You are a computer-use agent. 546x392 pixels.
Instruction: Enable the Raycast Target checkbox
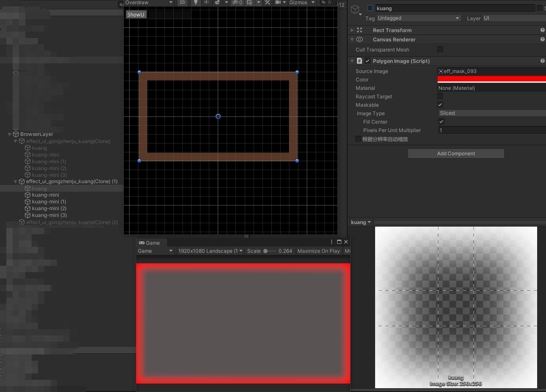[440, 96]
